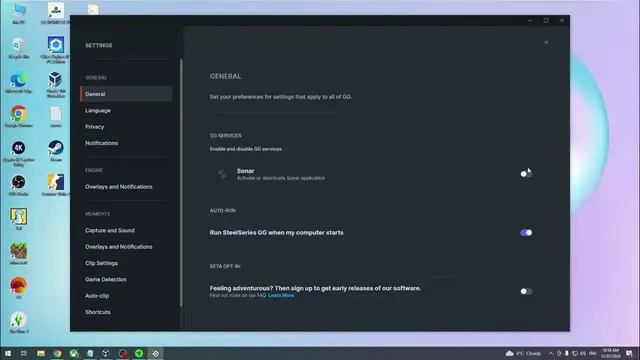Select Counter-Strike desktop icon
This screenshot has width=640, height=360.
56,185
